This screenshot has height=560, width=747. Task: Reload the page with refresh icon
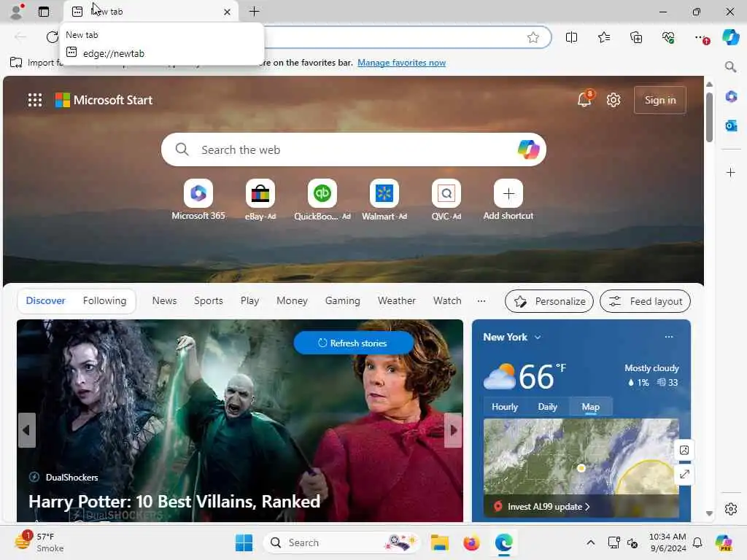52,37
